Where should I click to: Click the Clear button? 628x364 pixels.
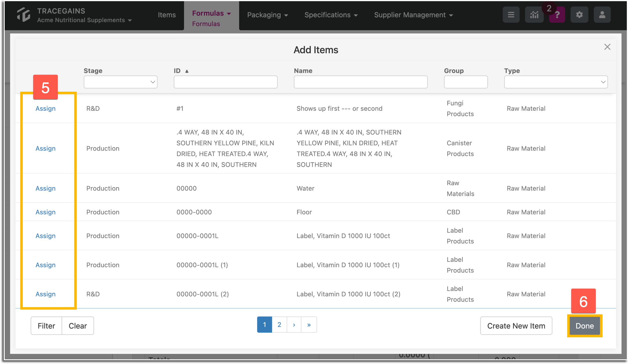coord(78,326)
